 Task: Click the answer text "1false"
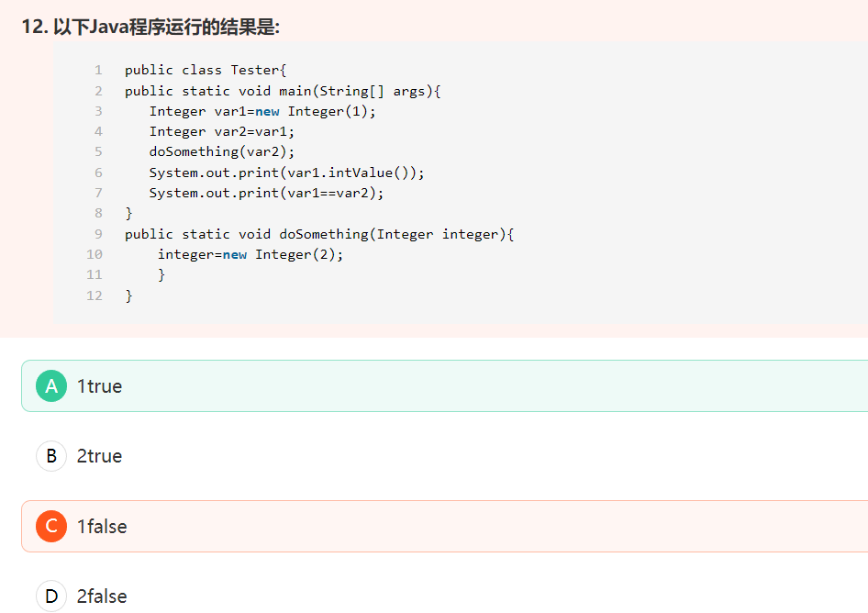[102, 527]
